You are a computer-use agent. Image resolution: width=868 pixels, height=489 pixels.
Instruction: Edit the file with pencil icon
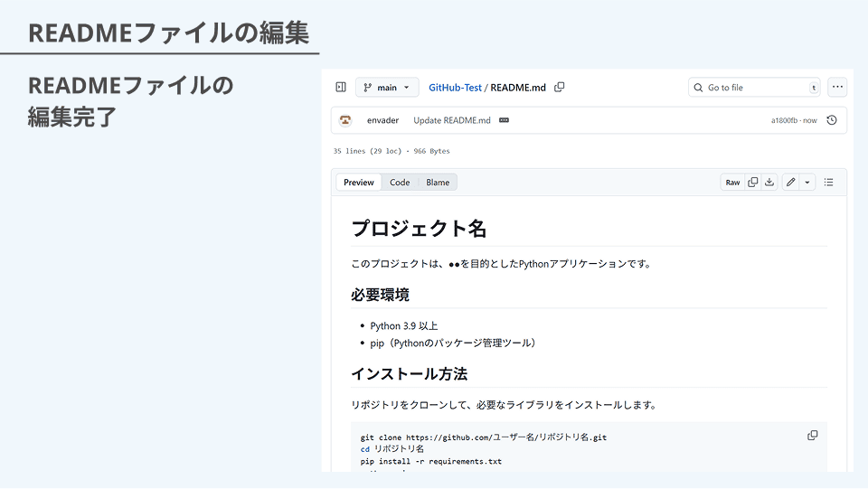pyautogui.click(x=790, y=182)
